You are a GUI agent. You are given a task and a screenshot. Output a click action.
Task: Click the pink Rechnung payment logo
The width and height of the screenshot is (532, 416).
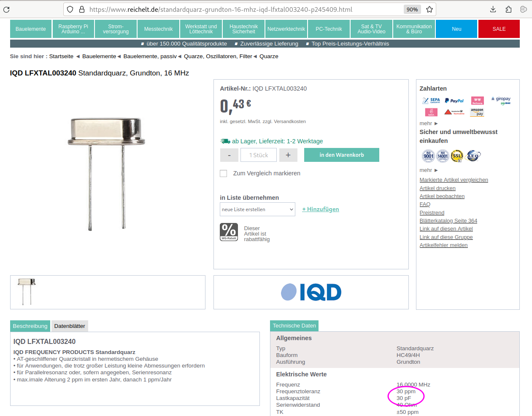(478, 100)
